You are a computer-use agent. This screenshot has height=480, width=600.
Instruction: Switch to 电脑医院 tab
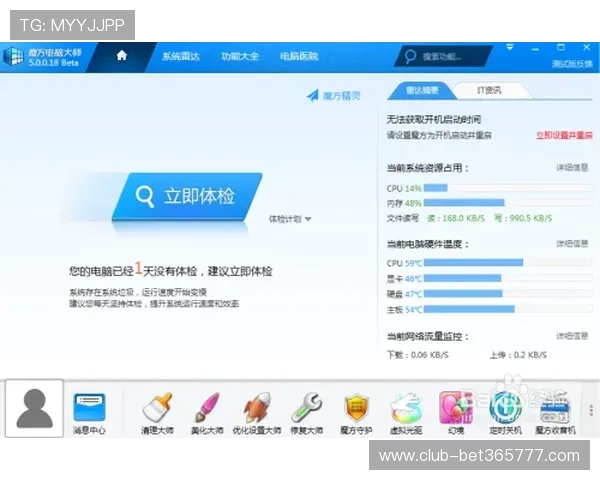299,56
